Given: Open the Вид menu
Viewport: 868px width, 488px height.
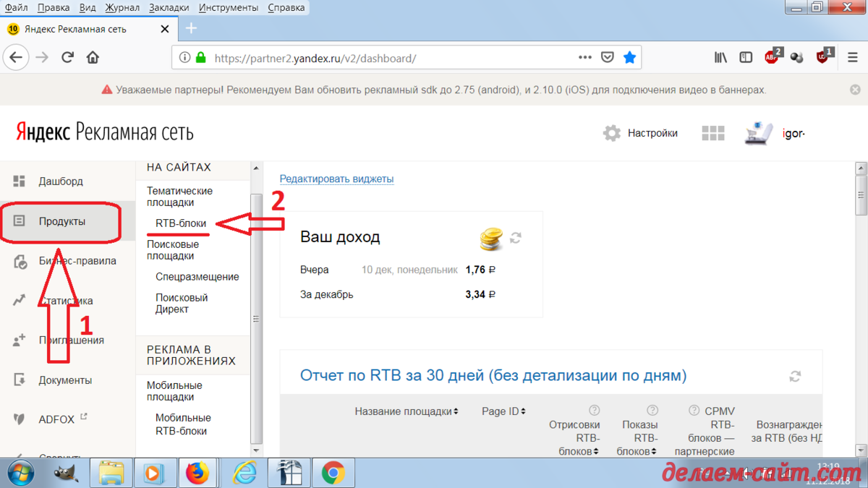Looking at the screenshot, I should tap(88, 8).
